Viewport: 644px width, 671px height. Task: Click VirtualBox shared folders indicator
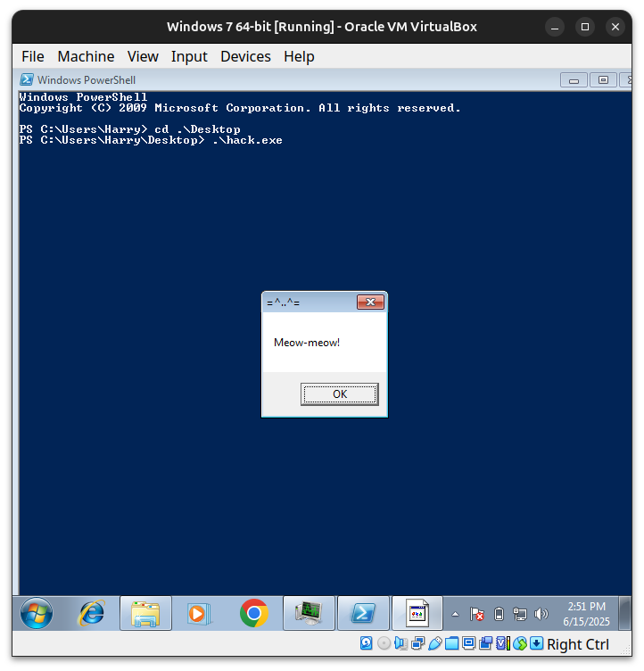click(451, 643)
